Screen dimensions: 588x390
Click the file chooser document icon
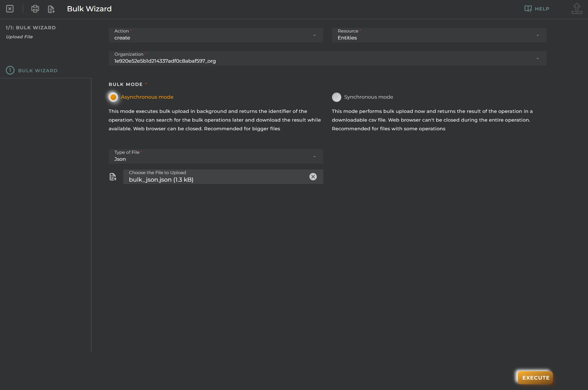[x=112, y=176]
